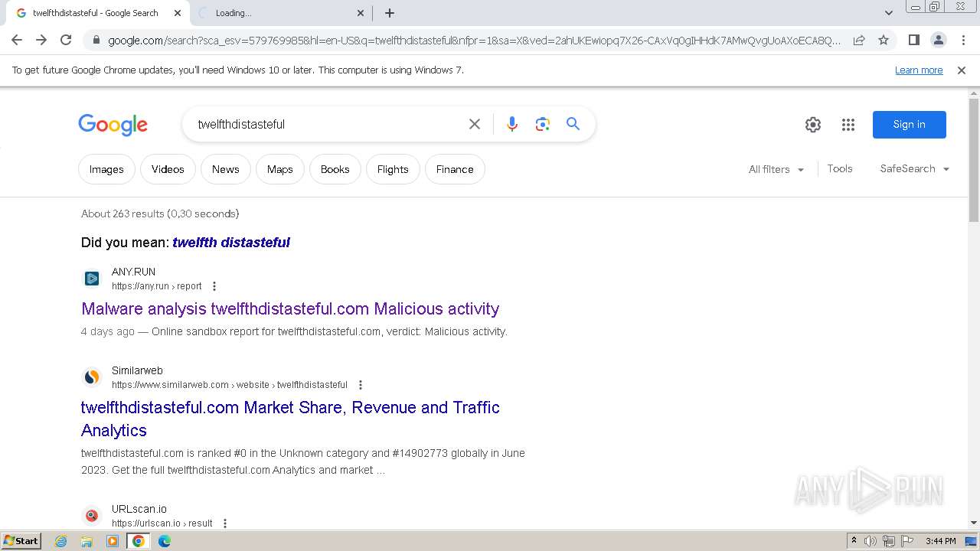
Task: Filter results by Finance
Action: 455,169
